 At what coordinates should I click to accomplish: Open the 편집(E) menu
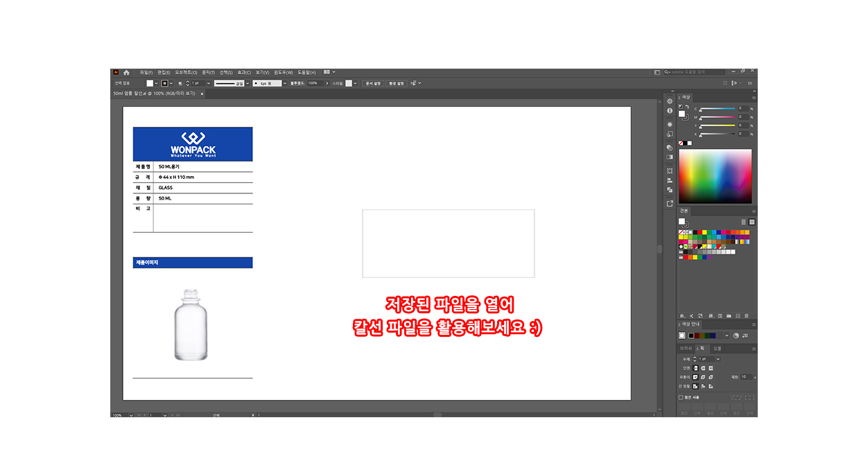pyautogui.click(x=164, y=72)
